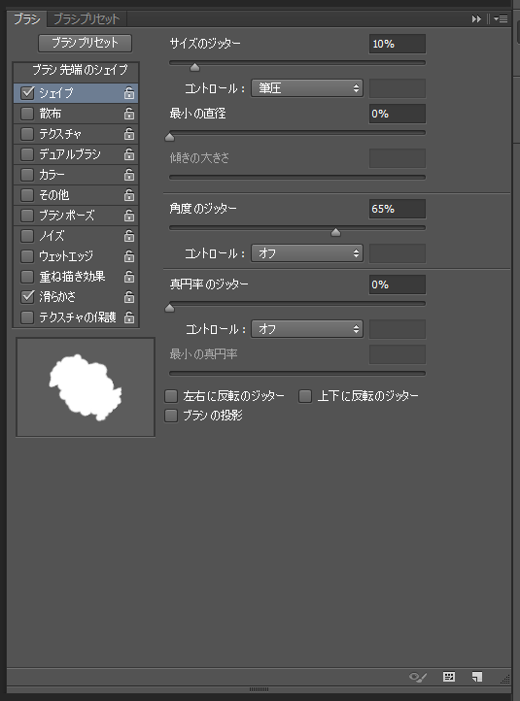Image resolution: width=520 pixels, height=701 pixels.
Task: Enable the テクスチャ checkbox
Action: tap(27, 134)
